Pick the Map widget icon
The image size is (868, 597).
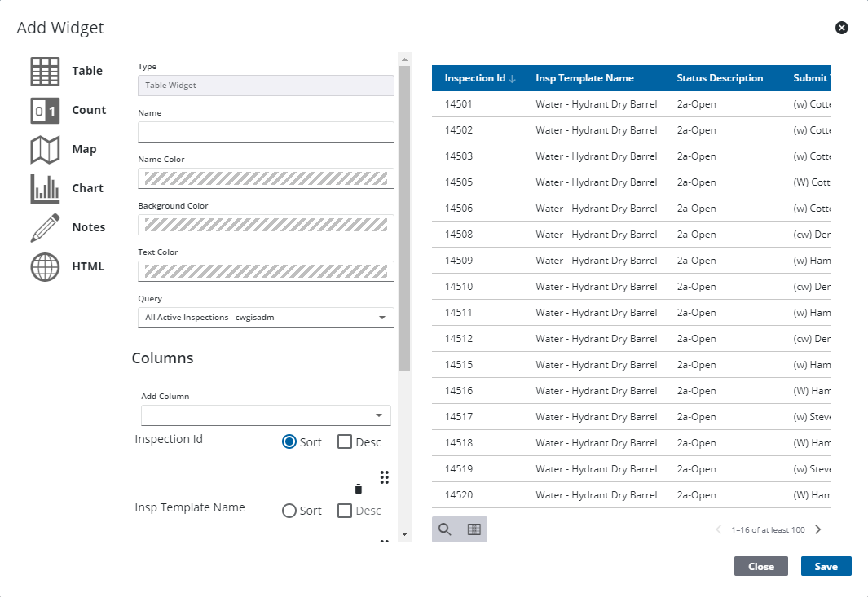tap(45, 150)
